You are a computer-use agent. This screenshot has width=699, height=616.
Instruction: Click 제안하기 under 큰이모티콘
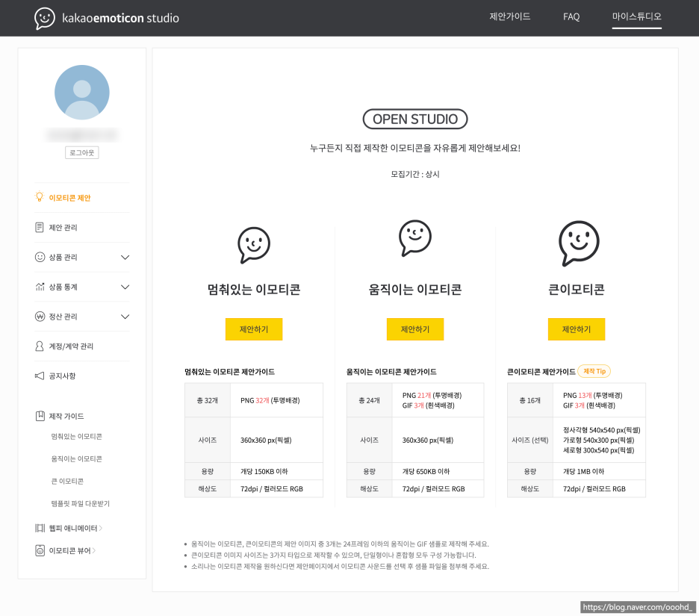click(577, 329)
